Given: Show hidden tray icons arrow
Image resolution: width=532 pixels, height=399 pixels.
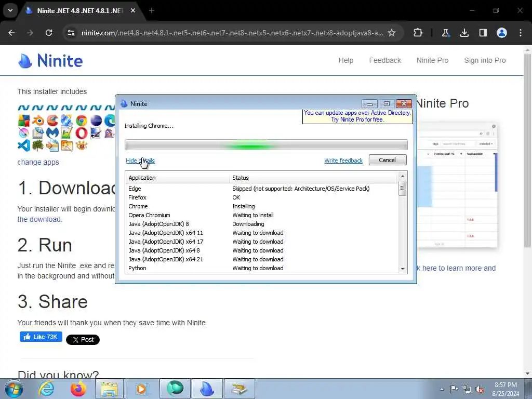Looking at the screenshot, I should (442, 389).
